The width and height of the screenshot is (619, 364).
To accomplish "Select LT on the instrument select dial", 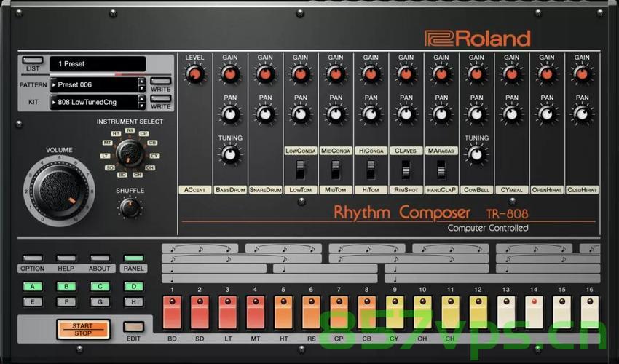I will click(105, 156).
